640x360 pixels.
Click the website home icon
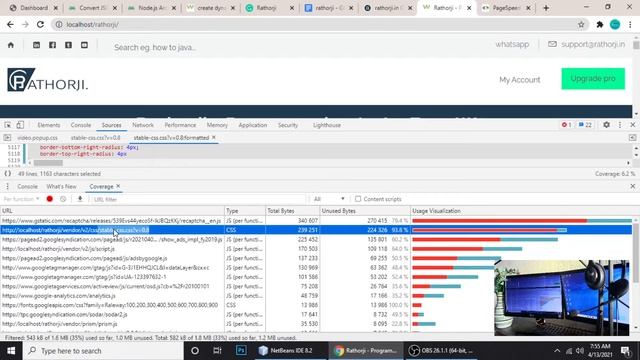[11, 45]
